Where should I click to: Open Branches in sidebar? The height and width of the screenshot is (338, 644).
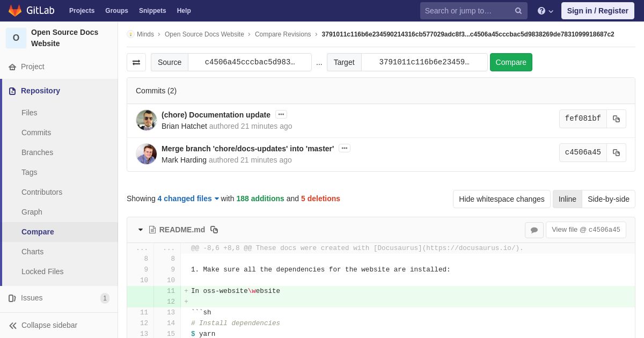(37, 152)
